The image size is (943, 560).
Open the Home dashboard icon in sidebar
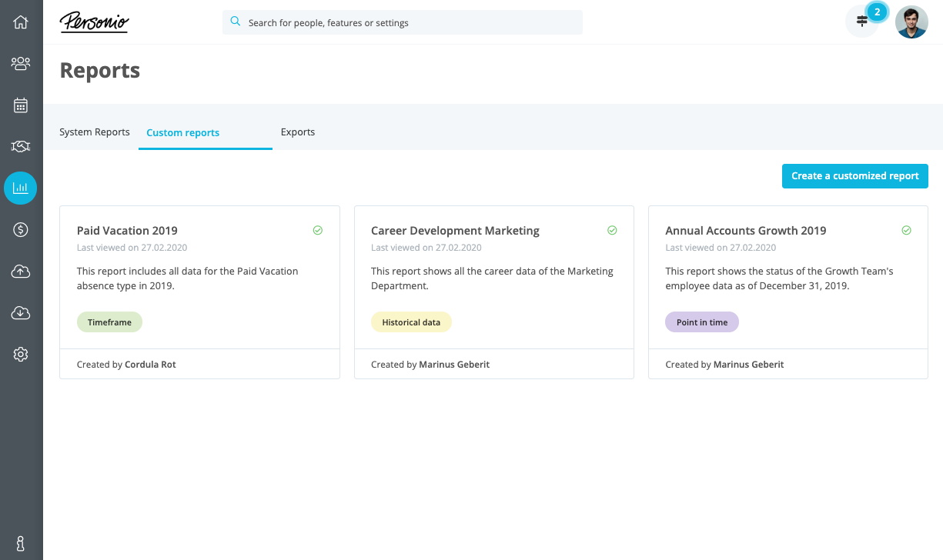tap(21, 22)
